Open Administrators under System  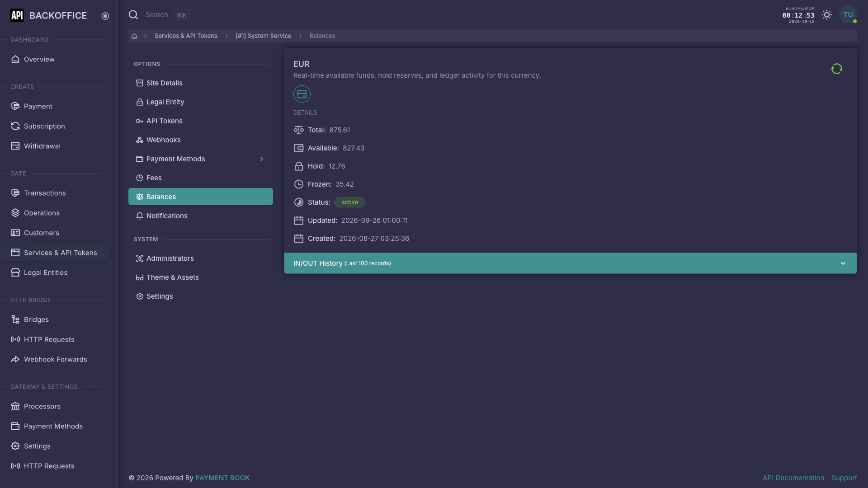[x=201, y=258]
